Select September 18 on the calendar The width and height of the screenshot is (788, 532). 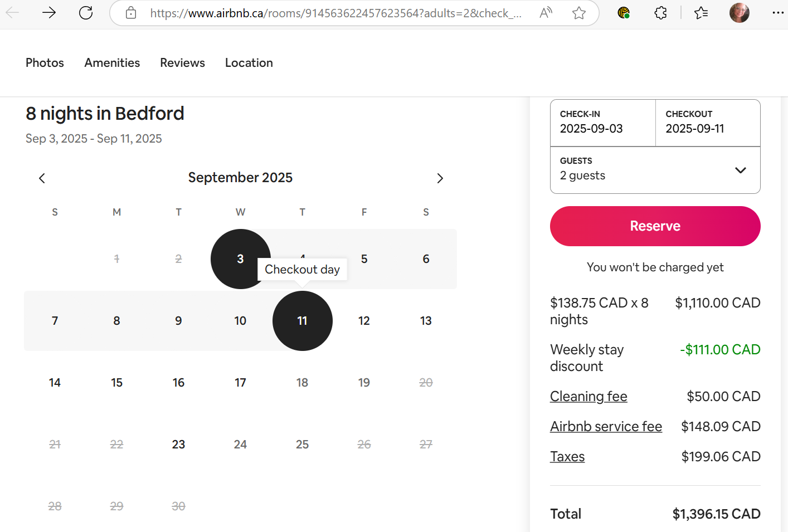302,383
